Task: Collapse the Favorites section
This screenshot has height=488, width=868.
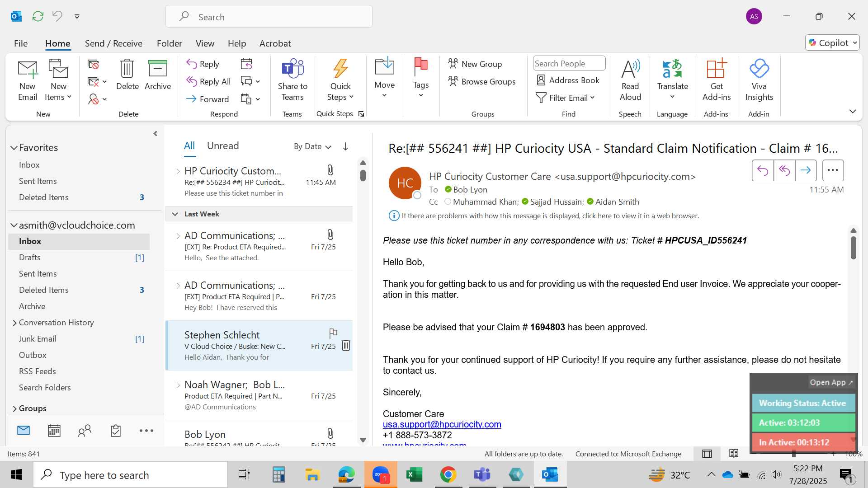Action: (14, 148)
